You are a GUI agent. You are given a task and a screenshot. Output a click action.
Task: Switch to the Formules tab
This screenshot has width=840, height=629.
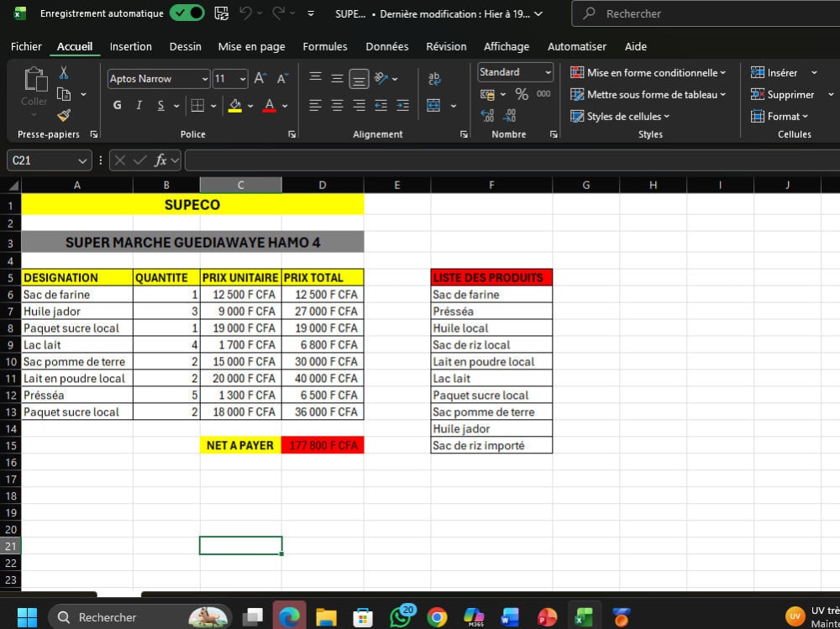click(324, 47)
